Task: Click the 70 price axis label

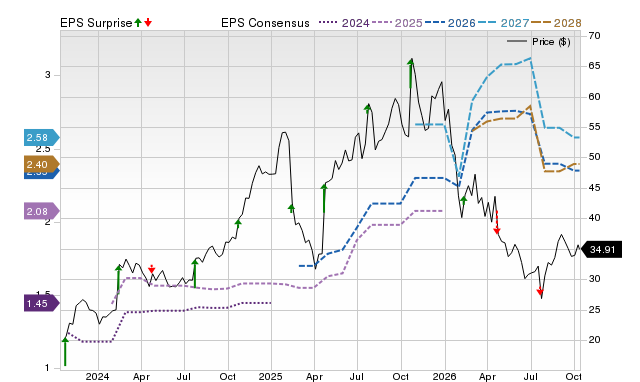Action: click(594, 36)
